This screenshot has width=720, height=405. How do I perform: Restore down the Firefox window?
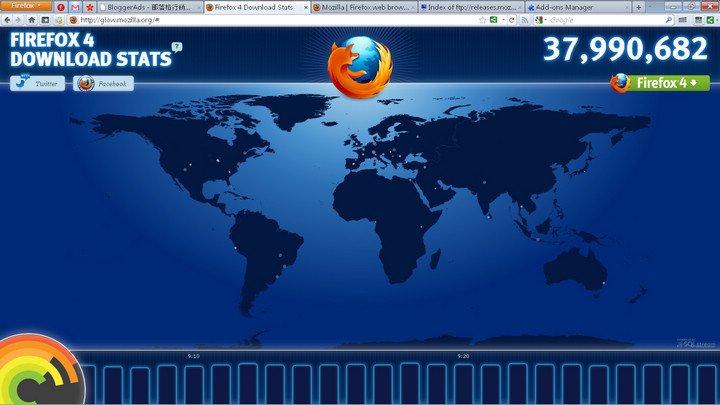pyautogui.click(x=691, y=6)
